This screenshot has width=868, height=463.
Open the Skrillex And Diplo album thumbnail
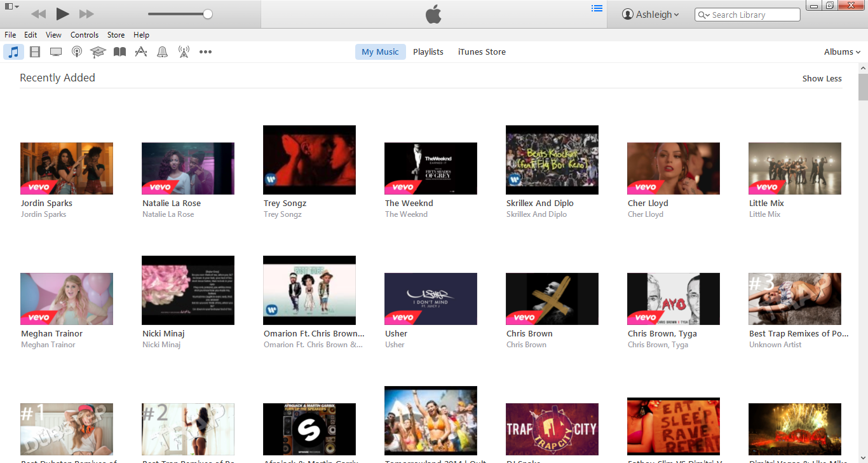coord(552,160)
